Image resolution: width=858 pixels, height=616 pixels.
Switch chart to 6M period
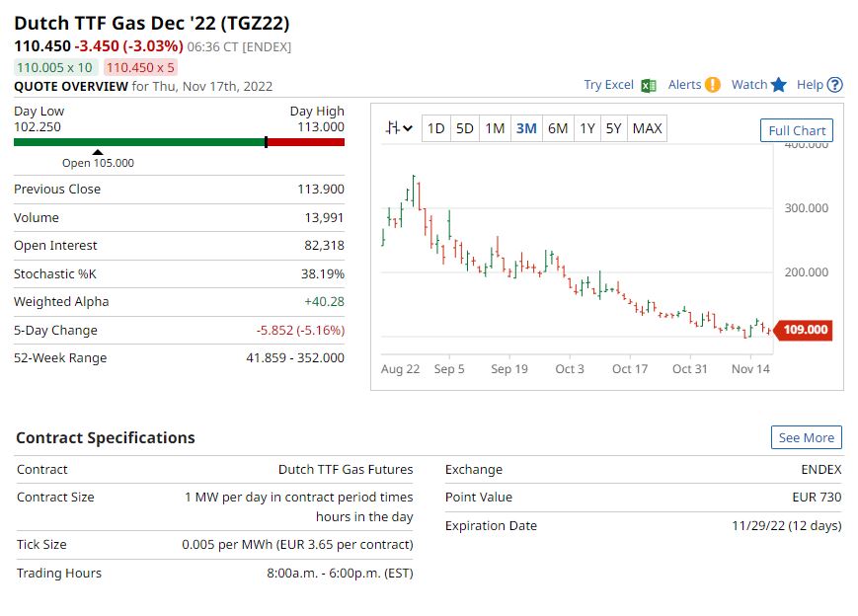(x=558, y=128)
